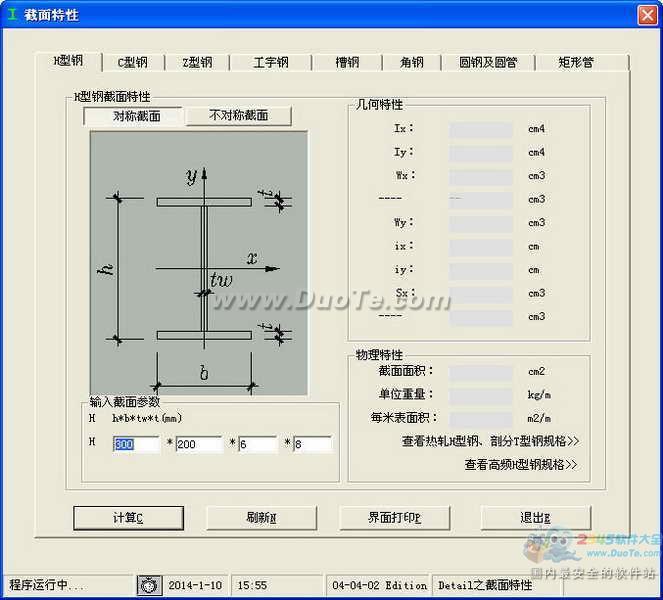Viewport: 663px width, 600px height.
Task: Switch to the H型钢 tab
Action: point(68,61)
